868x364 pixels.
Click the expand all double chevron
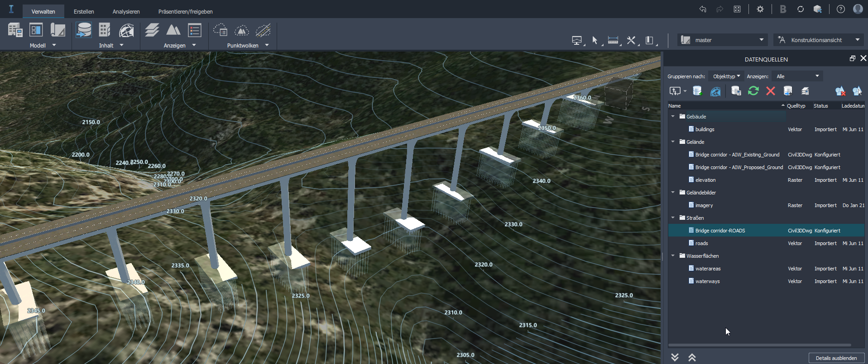tap(675, 357)
